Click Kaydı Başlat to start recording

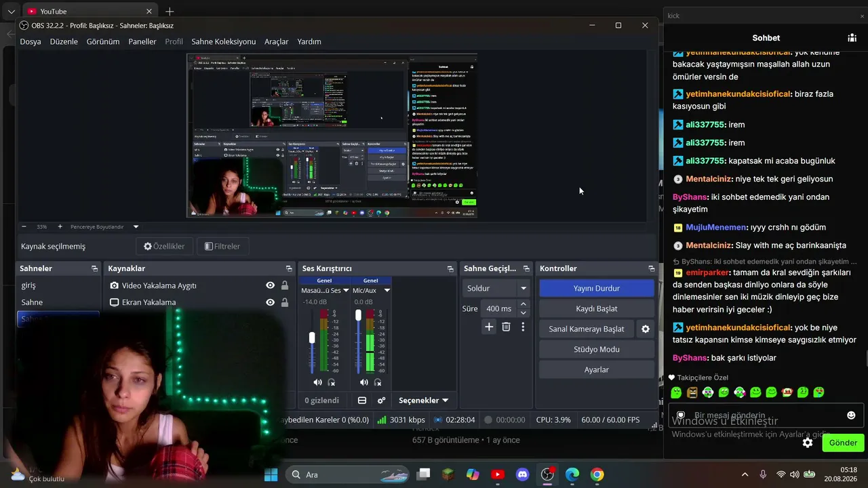597,308
